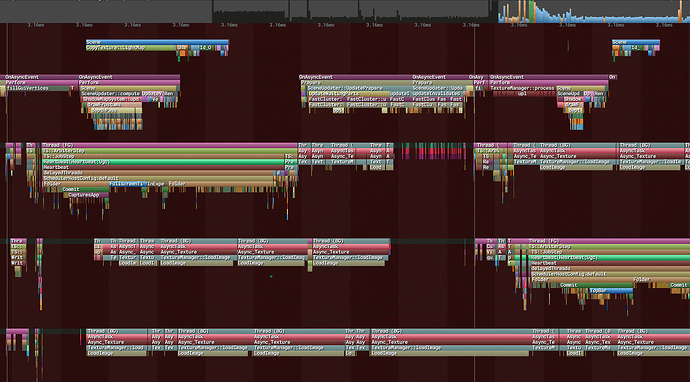
Task: Select the delayedThreads bar above InExpe
Action: tap(158, 173)
